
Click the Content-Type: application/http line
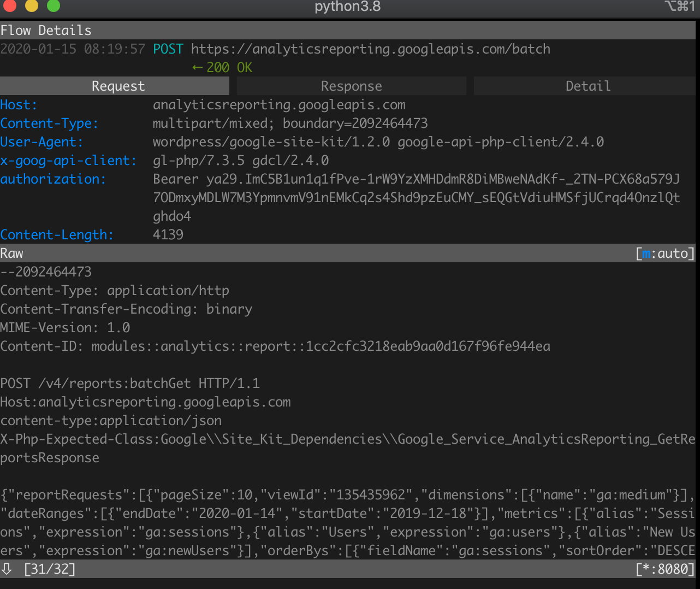click(x=115, y=291)
